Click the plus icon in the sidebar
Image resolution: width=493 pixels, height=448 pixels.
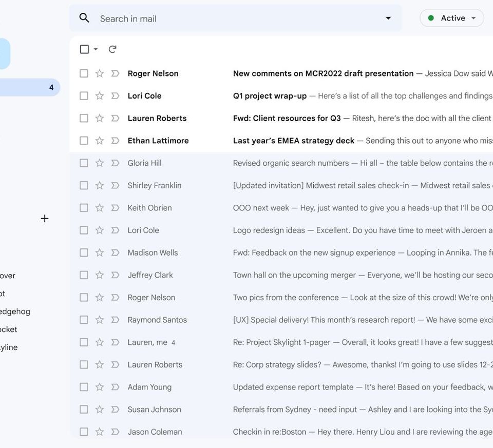coord(45,219)
